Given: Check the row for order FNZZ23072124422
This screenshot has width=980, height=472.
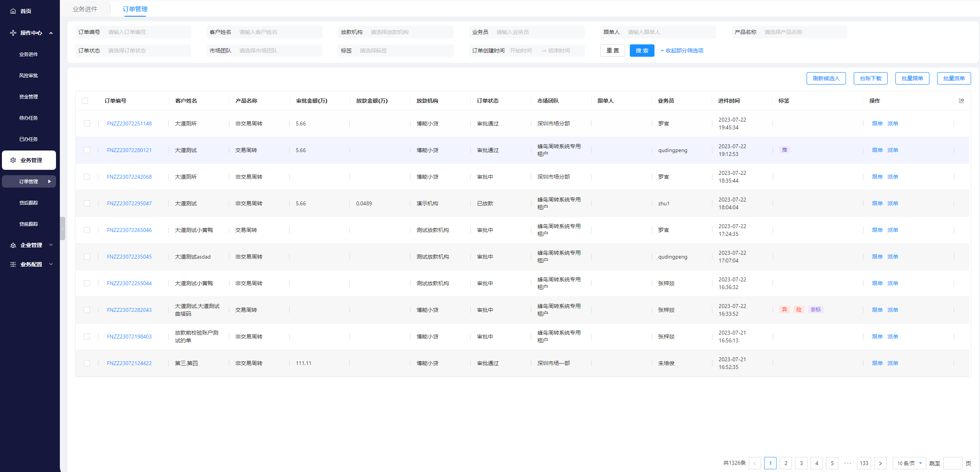Looking at the screenshot, I should point(87,363).
